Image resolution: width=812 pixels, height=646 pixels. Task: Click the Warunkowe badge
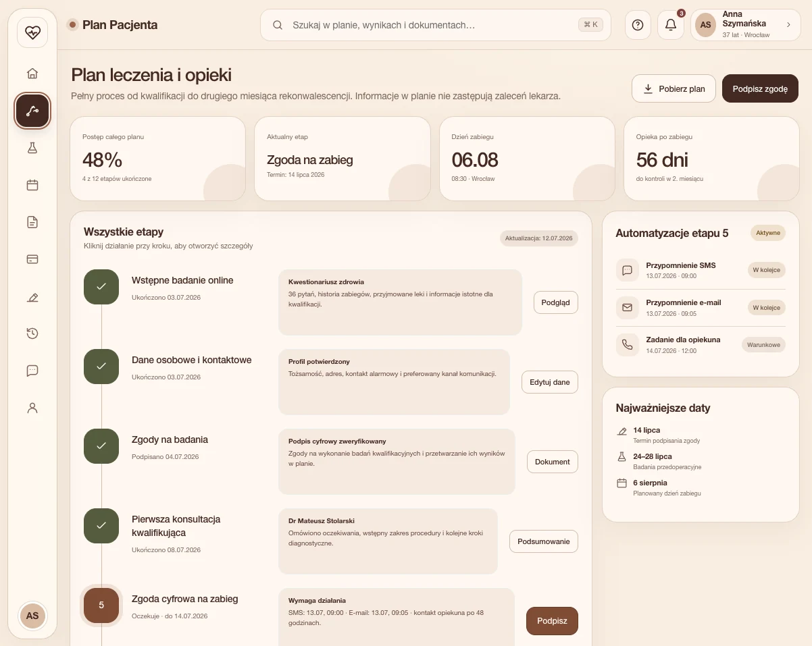tap(763, 344)
